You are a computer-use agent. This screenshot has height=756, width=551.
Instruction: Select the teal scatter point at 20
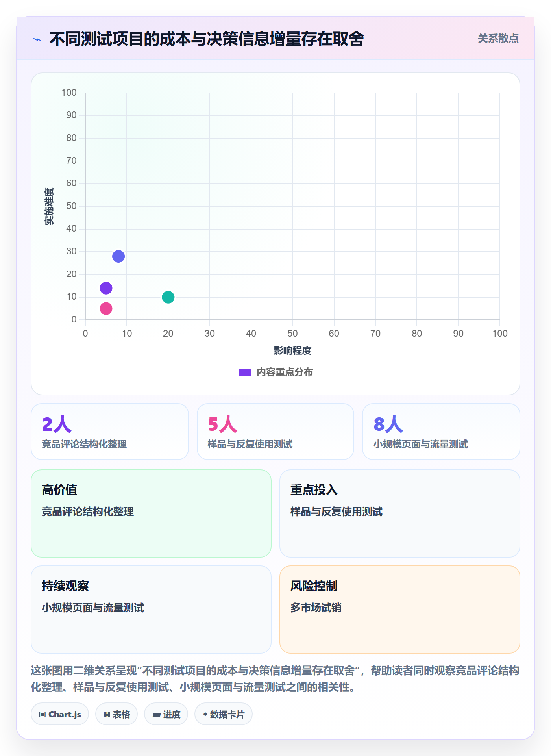point(168,297)
